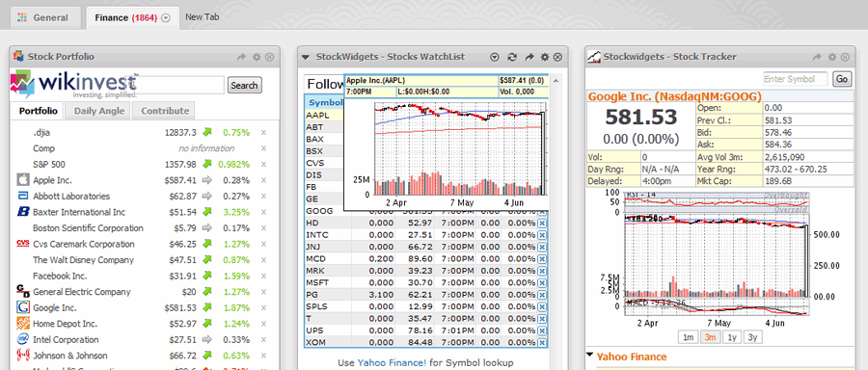Remove Abbott Laboratories from portfolio
This screenshot has height=370, width=868.
click(263, 197)
